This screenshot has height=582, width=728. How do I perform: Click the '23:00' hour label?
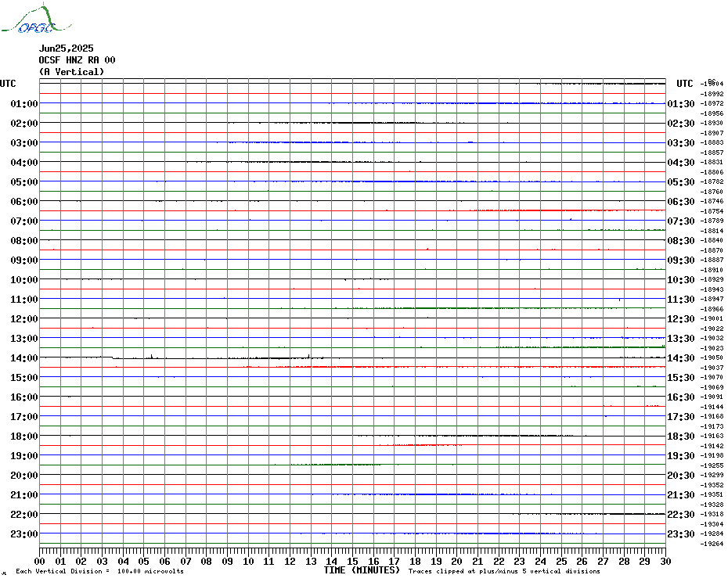click(x=24, y=534)
